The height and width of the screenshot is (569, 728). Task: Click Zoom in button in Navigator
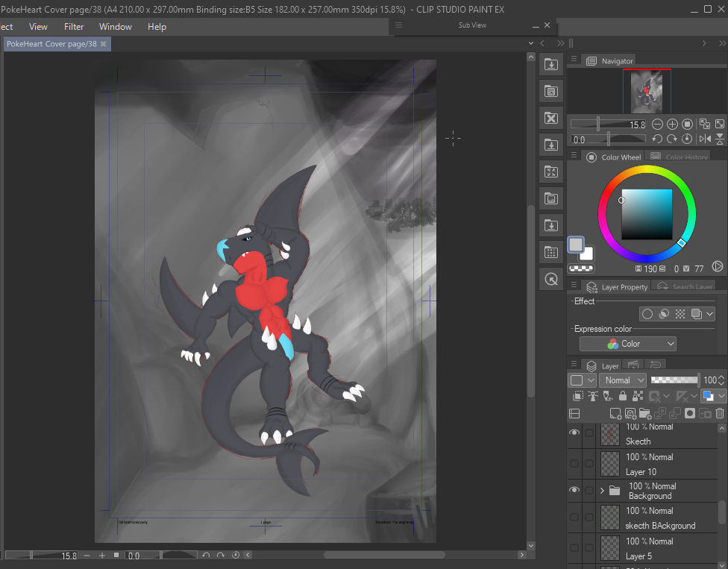click(672, 125)
